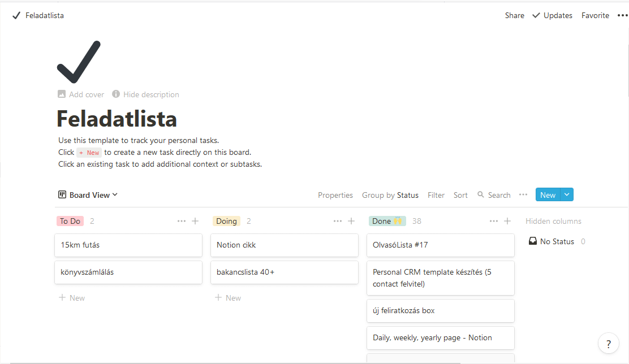629x364 pixels.
Task: Open the Board View chevron dropdown
Action: pos(115,194)
